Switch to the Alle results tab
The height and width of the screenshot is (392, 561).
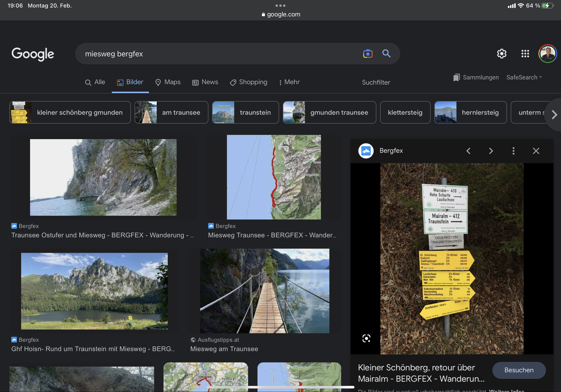click(95, 82)
